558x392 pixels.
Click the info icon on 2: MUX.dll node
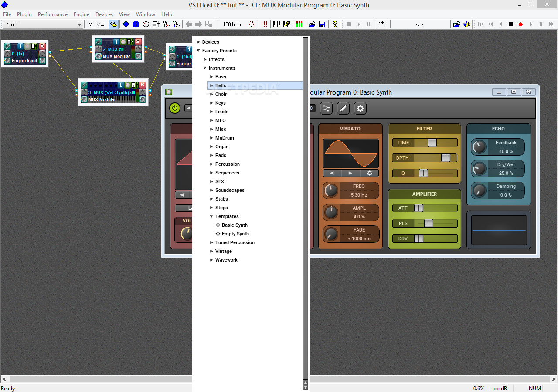pyautogui.click(x=116, y=41)
